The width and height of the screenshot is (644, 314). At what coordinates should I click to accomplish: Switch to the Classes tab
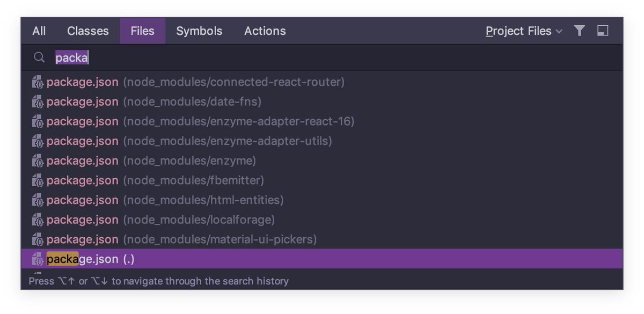(88, 31)
